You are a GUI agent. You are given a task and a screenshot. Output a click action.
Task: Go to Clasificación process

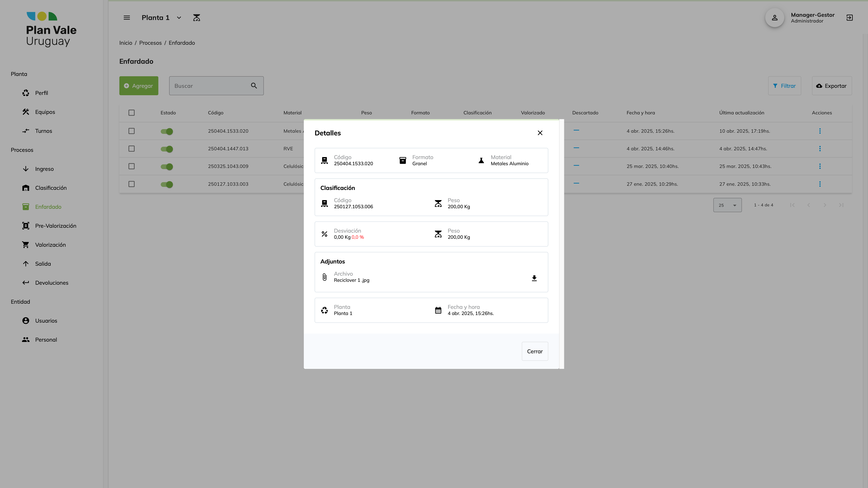click(x=51, y=188)
